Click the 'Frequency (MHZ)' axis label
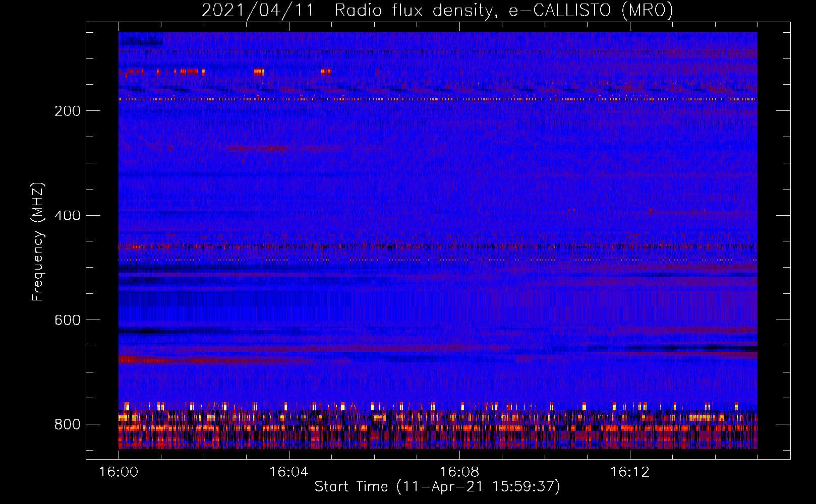Screen dimensions: 816x504 pos(38,242)
